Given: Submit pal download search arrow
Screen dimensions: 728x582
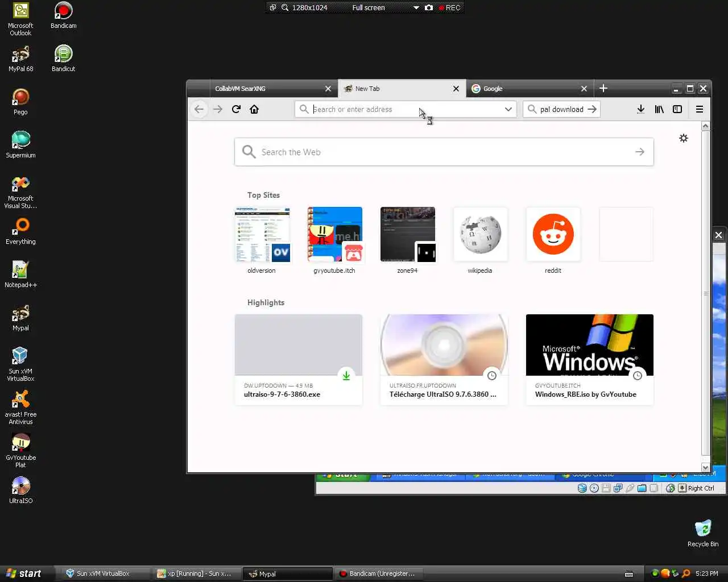Looking at the screenshot, I should [592, 109].
